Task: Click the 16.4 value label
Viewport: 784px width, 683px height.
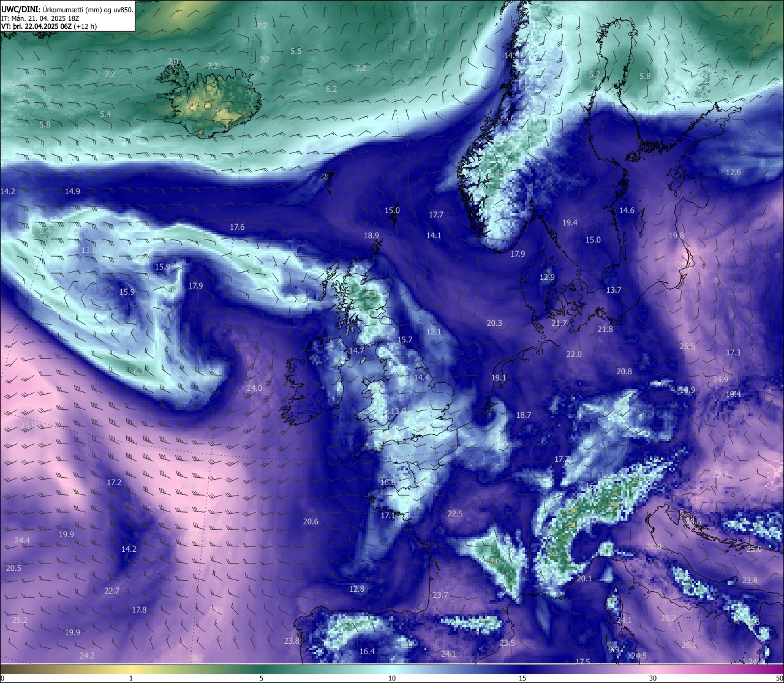Action: tap(367, 652)
